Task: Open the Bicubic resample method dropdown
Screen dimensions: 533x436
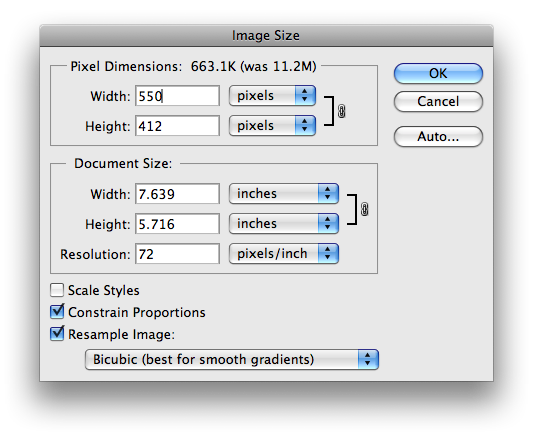Action: pyautogui.click(x=232, y=359)
